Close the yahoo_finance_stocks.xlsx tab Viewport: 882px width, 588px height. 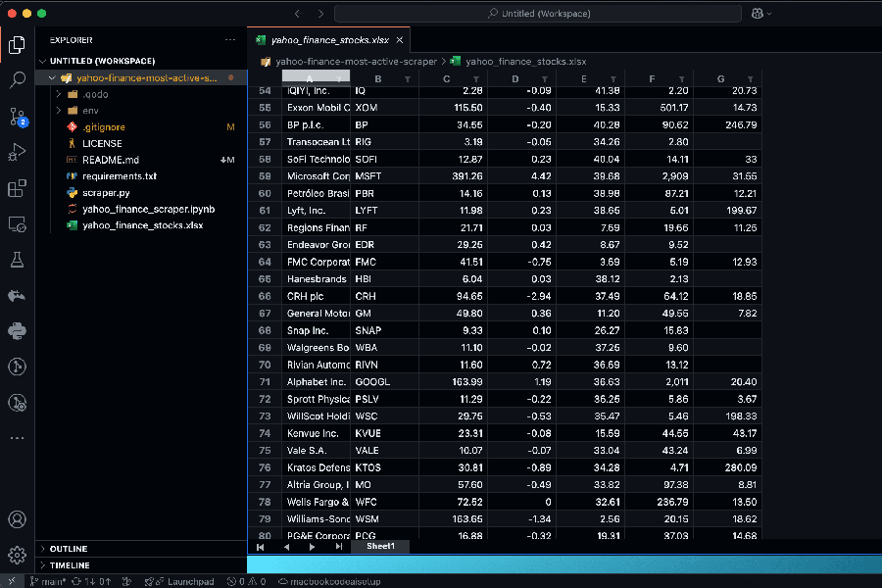click(x=400, y=40)
